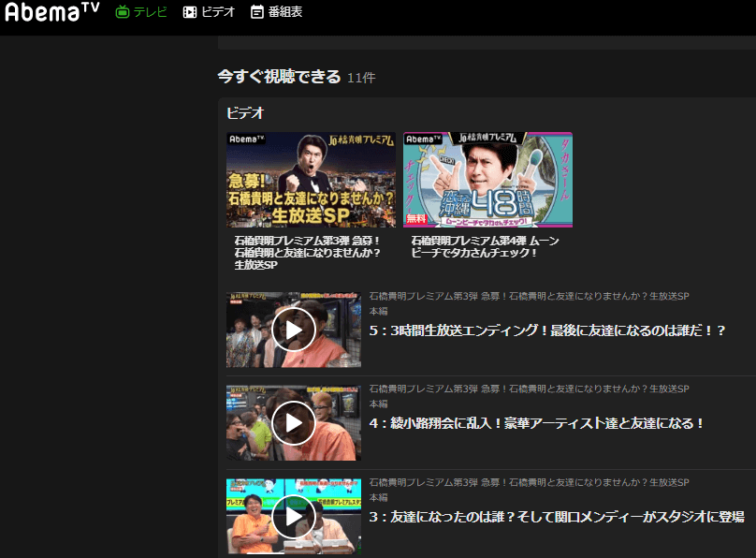Image resolution: width=756 pixels, height=558 pixels.
Task: Click the ビデオ section heading
Action: (x=245, y=113)
